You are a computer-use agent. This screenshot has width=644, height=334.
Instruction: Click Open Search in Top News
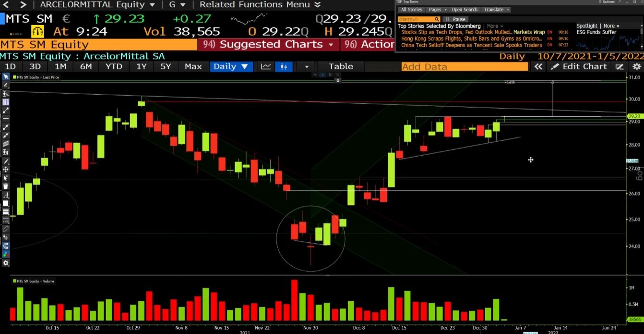pyautogui.click(x=465, y=10)
